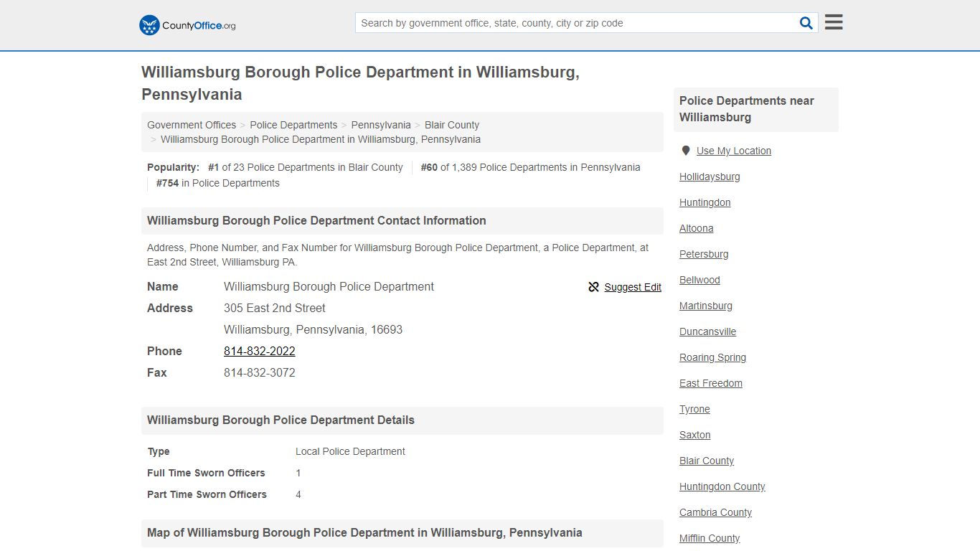
Task: Open Blair County sidebar link
Action: [x=707, y=461]
